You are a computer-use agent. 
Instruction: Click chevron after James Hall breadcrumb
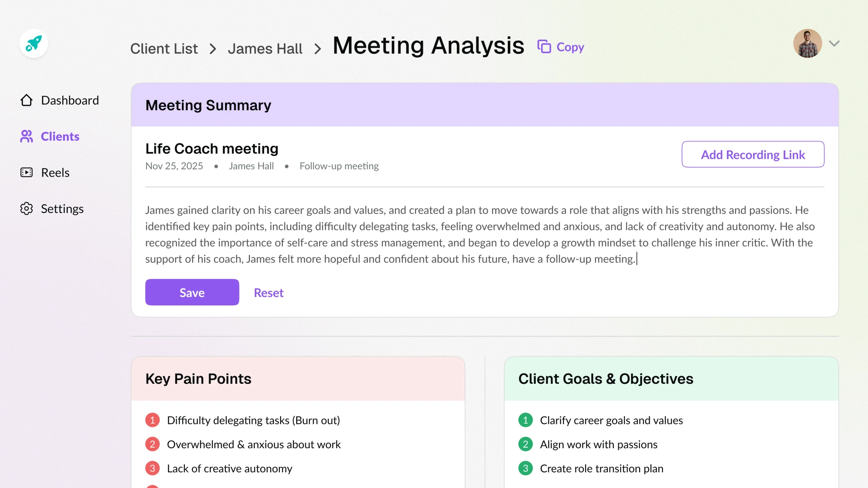[x=317, y=49]
